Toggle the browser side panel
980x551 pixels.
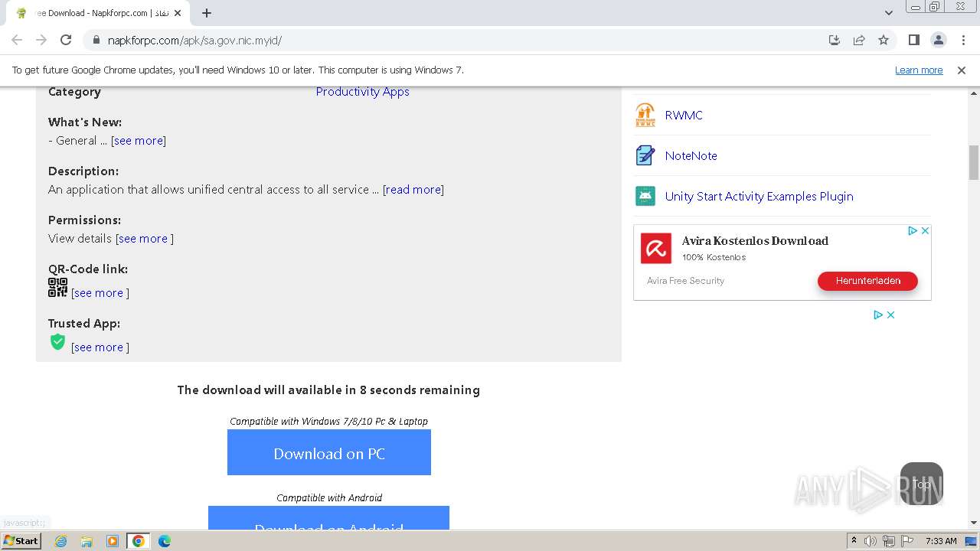tap(913, 40)
